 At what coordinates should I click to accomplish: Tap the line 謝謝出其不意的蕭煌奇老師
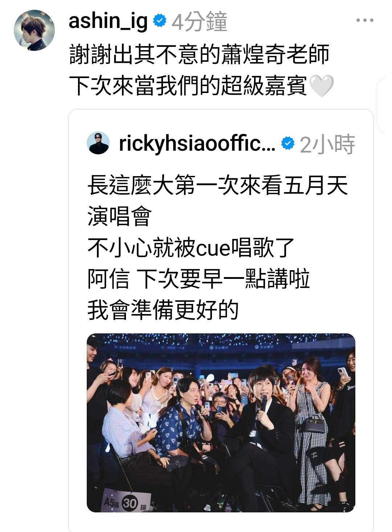[x=199, y=54]
